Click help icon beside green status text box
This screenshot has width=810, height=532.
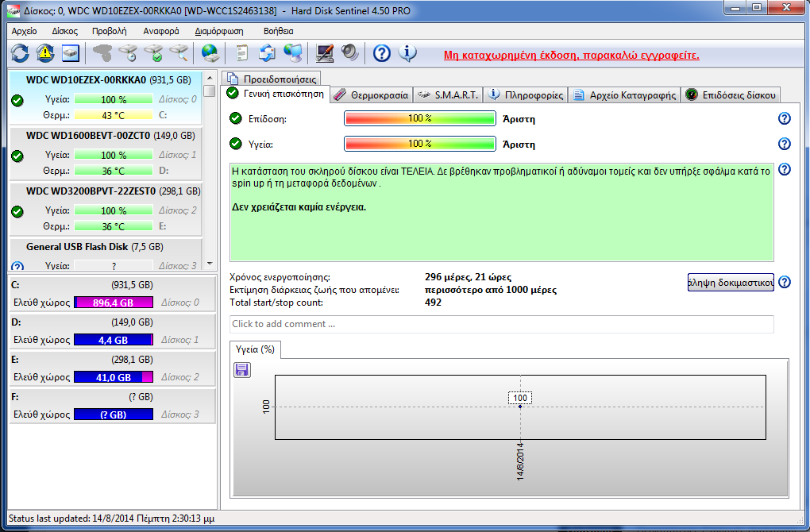coord(784,169)
